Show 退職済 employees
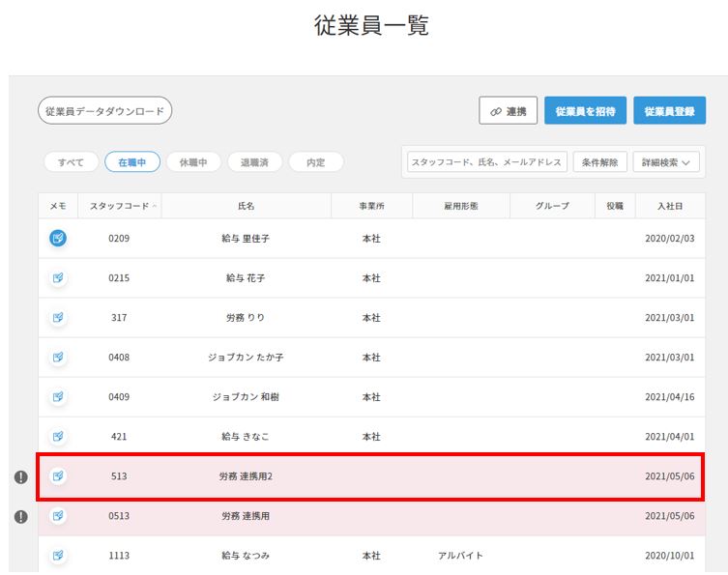Viewport: 728px width, 575px height. 254,162
